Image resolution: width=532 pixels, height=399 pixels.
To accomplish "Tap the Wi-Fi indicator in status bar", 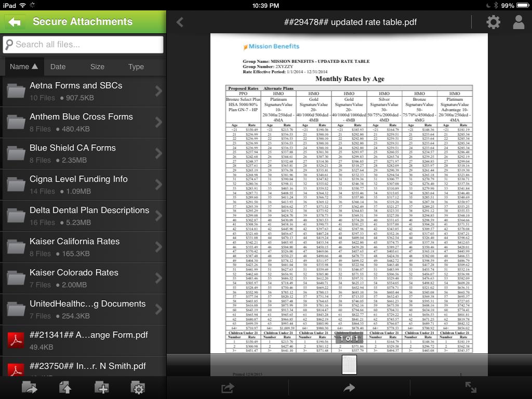I will [x=23, y=5].
